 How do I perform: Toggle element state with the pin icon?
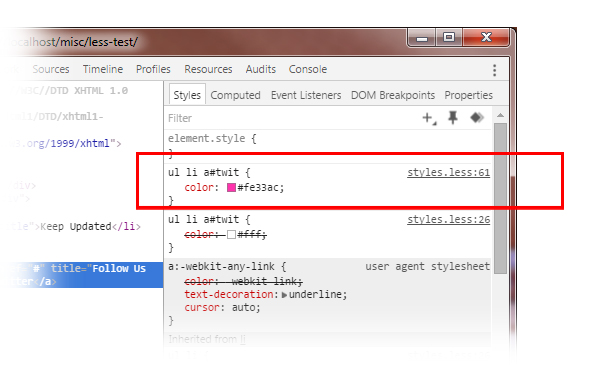click(x=453, y=118)
